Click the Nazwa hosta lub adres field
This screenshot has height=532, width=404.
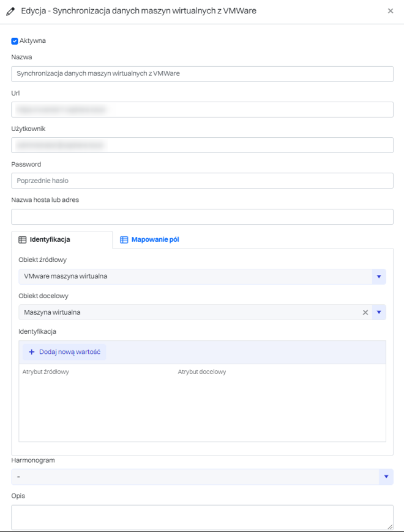(202, 217)
